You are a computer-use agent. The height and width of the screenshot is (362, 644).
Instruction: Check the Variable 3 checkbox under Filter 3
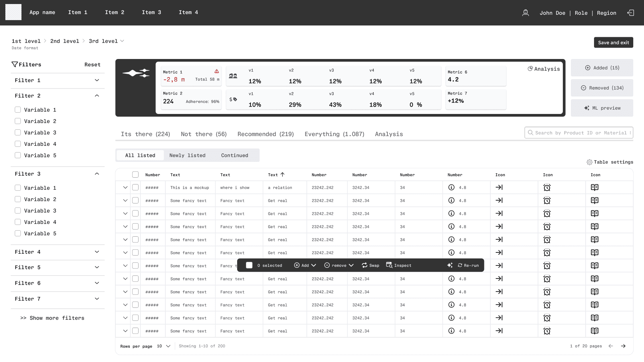[18, 210]
